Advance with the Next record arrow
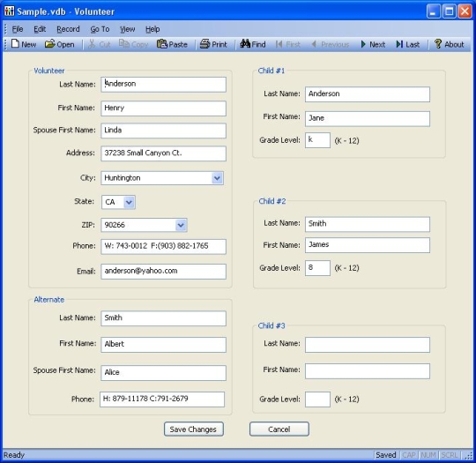Screen dimensions: 476x463 pos(363,44)
